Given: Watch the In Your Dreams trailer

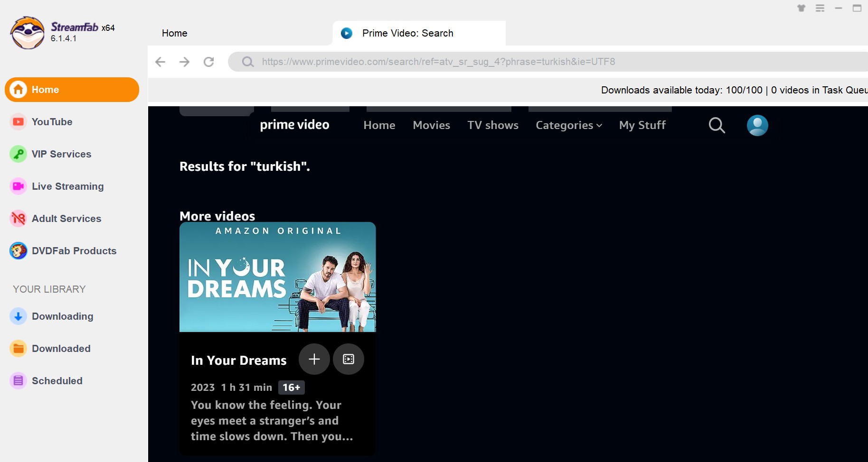Looking at the screenshot, I should [x=349, y=359].
